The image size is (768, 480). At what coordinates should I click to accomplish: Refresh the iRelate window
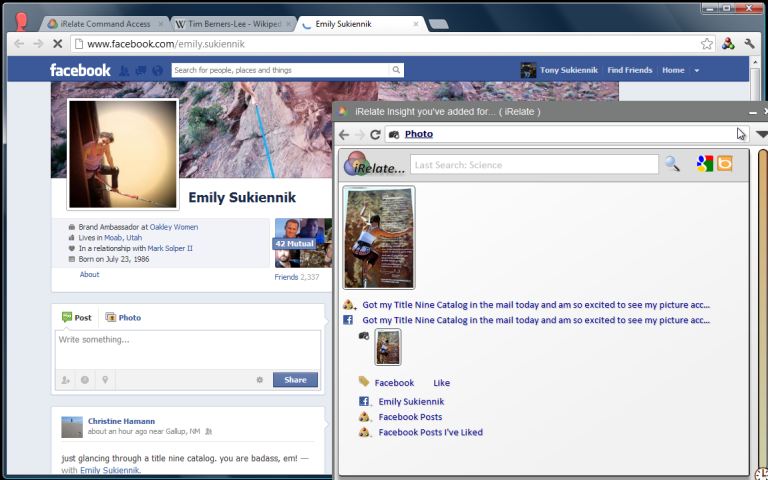click(x=375, y=134)
